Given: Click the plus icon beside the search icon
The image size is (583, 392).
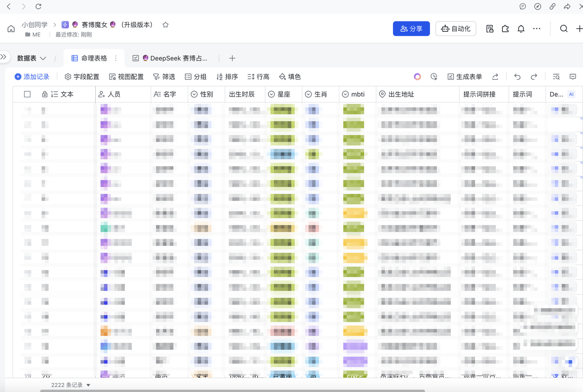Looking at the screenshot, I should tap(579, 29).
